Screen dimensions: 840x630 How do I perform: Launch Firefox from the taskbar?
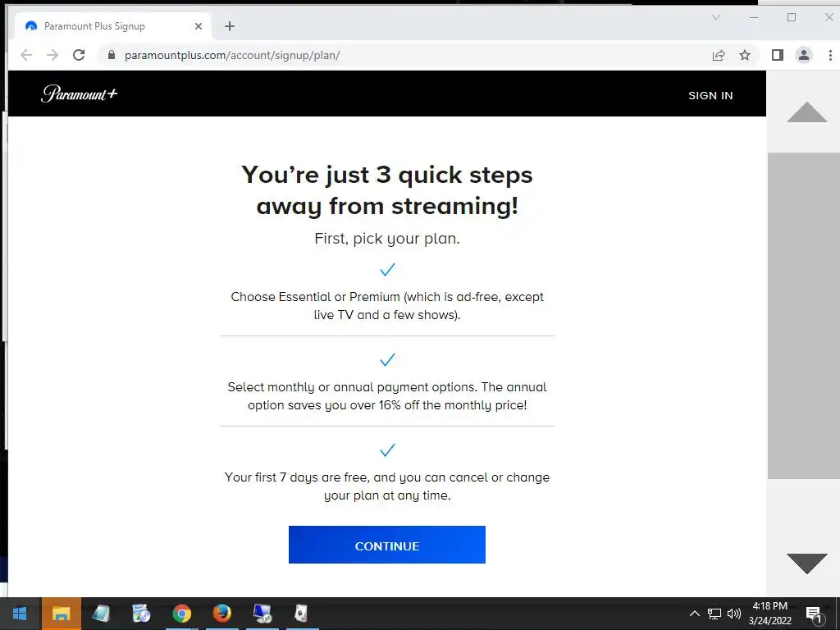click(221, 614)
